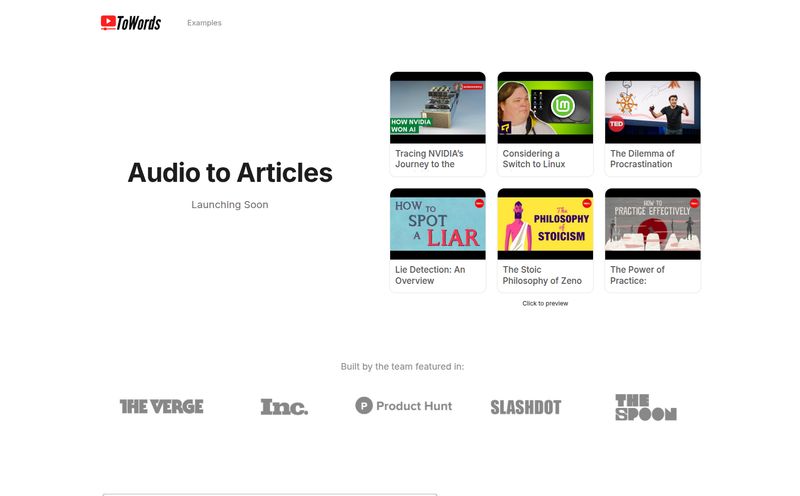Click the Inc. logo
The height and width of the screenshot is (496, 800).
click(x=284, y=407)
